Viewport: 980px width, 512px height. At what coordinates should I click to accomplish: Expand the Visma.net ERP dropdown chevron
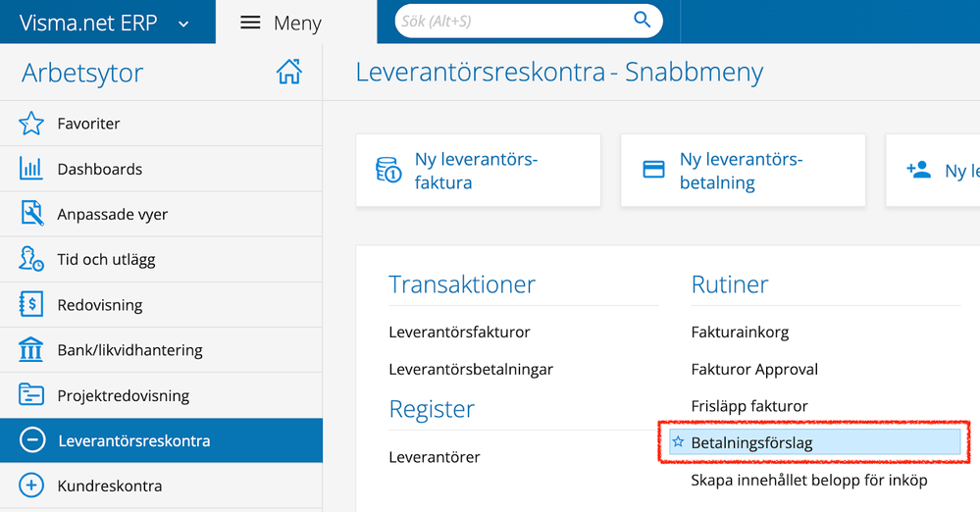point(183,25)
